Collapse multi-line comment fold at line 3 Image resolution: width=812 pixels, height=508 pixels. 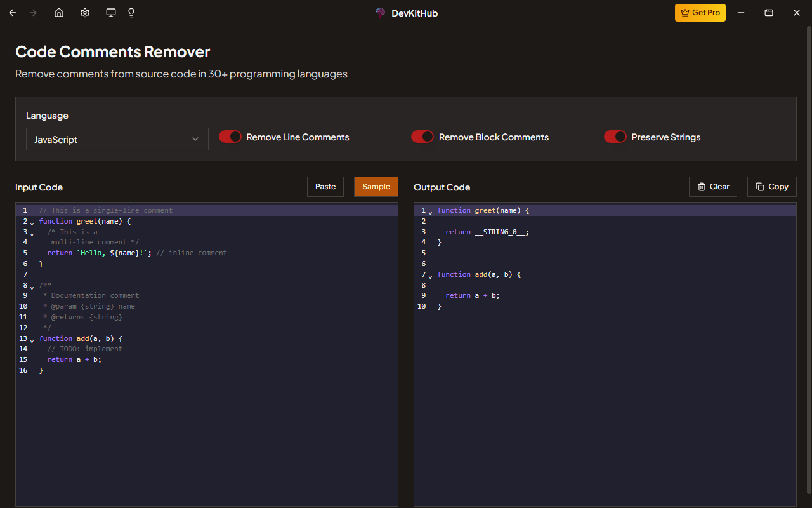coord(32,234)
